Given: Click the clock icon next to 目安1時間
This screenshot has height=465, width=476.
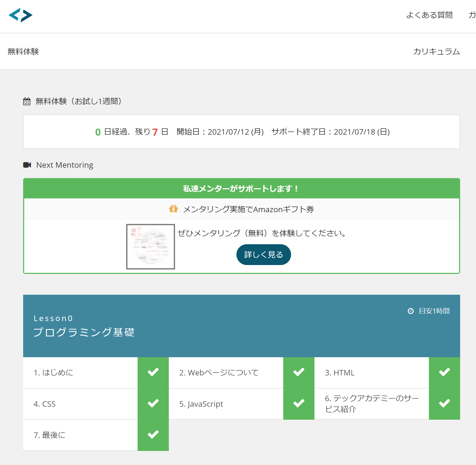Looking at the screenshot, I should click(410, 311).
